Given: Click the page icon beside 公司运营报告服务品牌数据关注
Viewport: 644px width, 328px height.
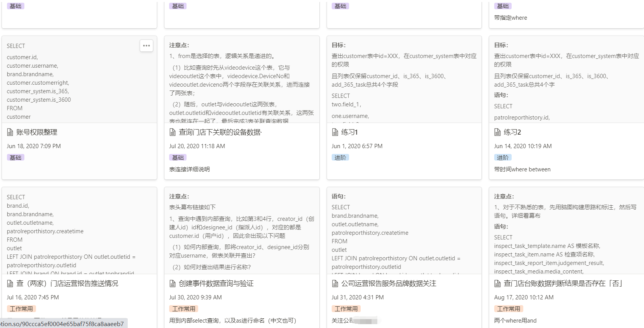Looking at the screenshot, I should pos(335,284).
